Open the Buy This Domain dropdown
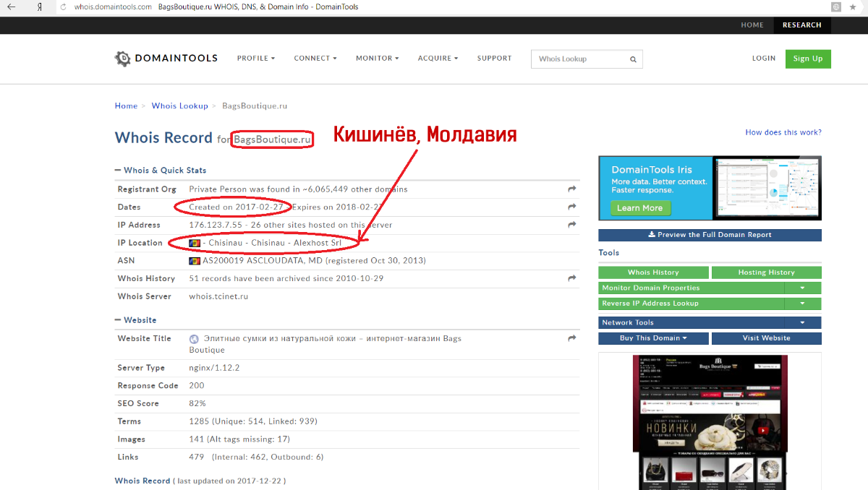Screen dimensions: 868x490 [653, 338]
